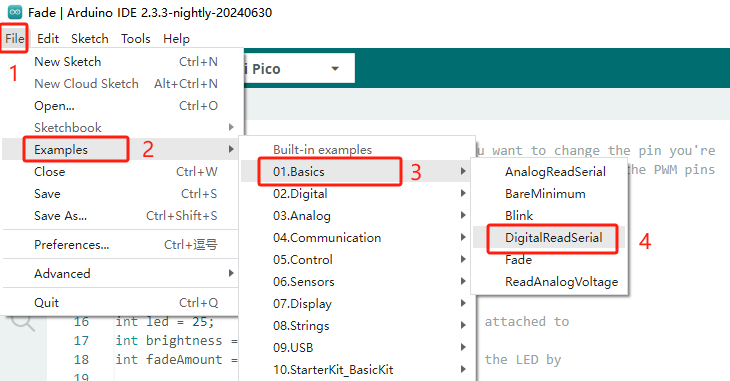Expand the Sketchbook submenu
Viewport: 730px width, 381px height.
tap(121, 128)
